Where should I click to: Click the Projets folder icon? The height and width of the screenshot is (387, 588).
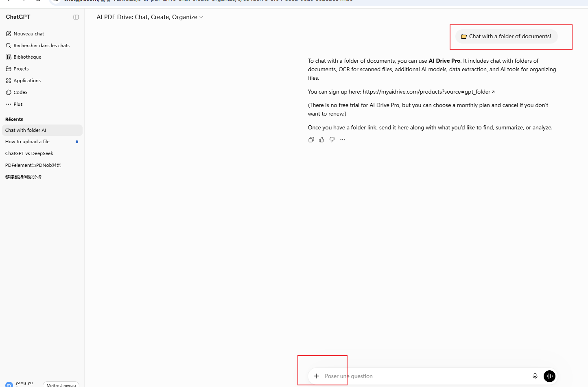coord(9,69)
